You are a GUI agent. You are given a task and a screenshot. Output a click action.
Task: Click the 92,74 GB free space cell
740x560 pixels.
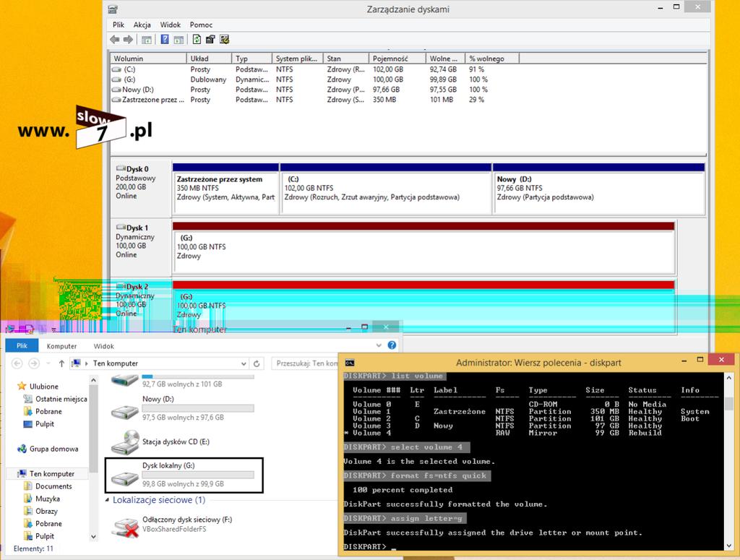443,69
